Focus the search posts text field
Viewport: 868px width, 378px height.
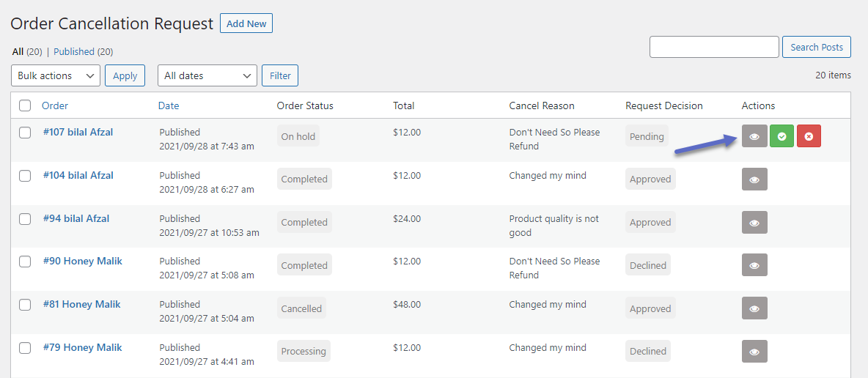[x=714, y=47]
